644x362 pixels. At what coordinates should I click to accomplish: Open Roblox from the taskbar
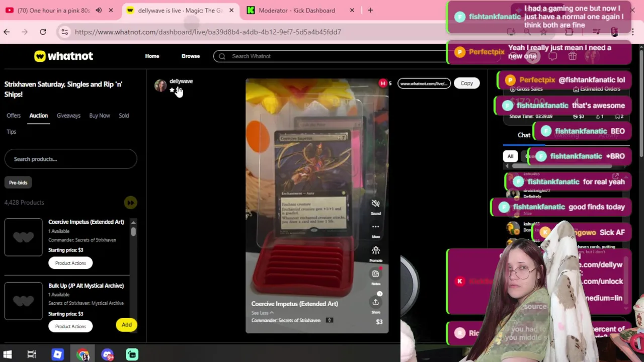57,354
